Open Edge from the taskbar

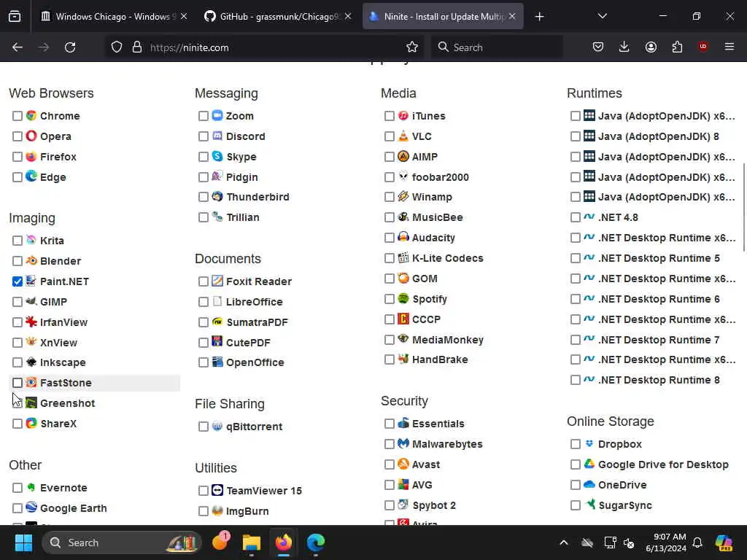tap(315, 542)
